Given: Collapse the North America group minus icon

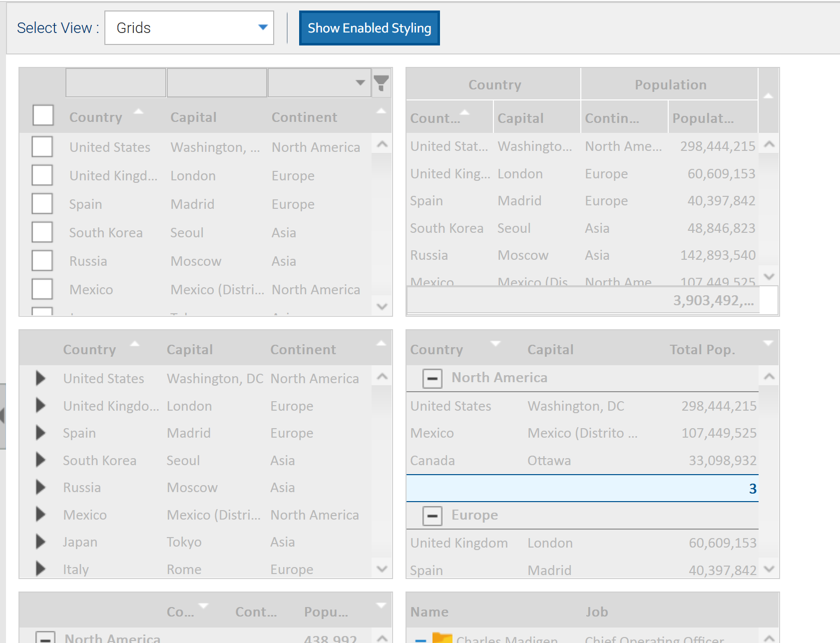Looking at the screenshot, I should (x=432, y=378).
